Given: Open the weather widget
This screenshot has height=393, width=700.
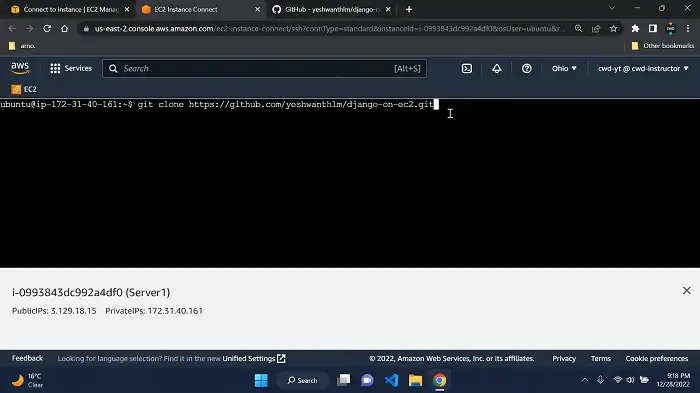Looking at the screenshot, I should pos(27,380).
